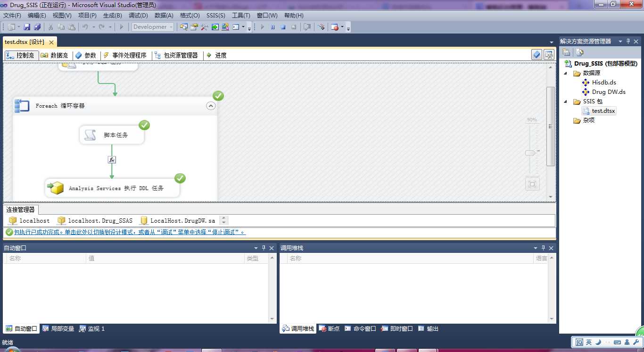Open the designer tab list dropdown arrow
The width and height of the screenshot is (644, 352).
click(552, 42)
